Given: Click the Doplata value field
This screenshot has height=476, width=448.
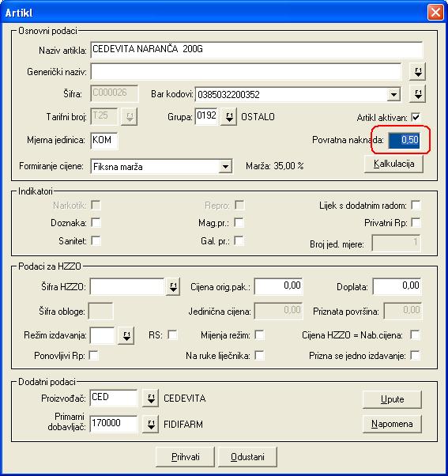Looking at the screenshot, I should click(397, 286).
